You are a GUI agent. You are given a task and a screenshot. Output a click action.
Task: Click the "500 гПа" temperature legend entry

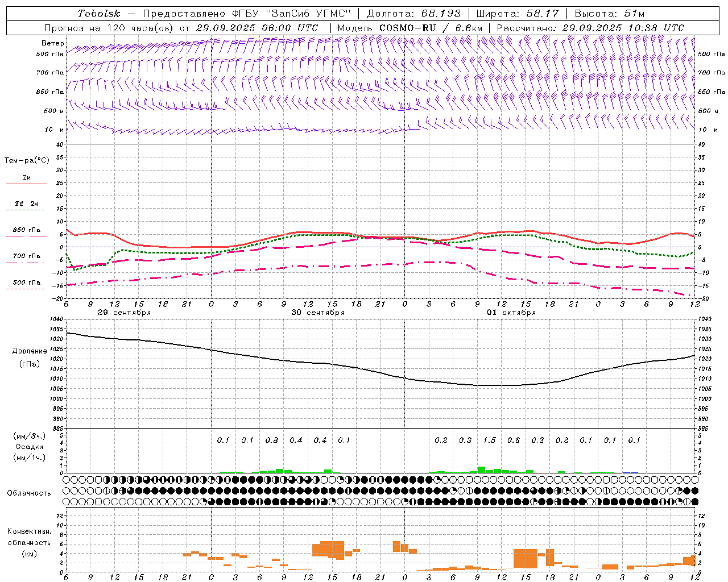27,282
